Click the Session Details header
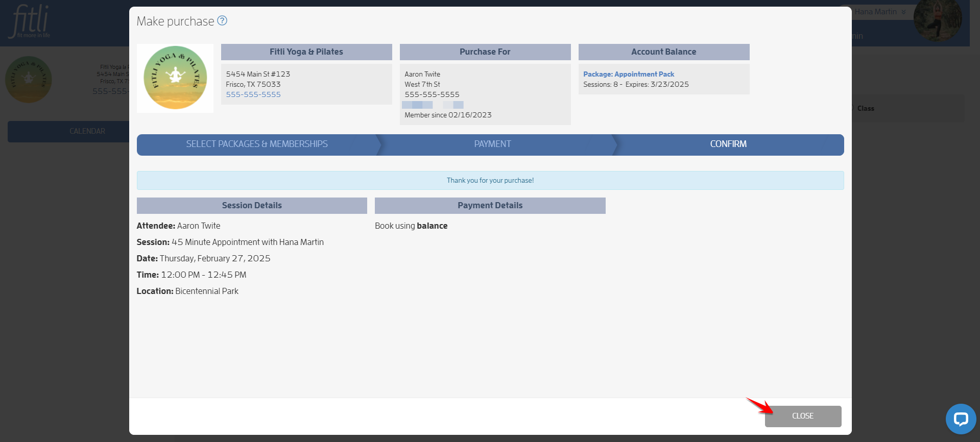 252,205
